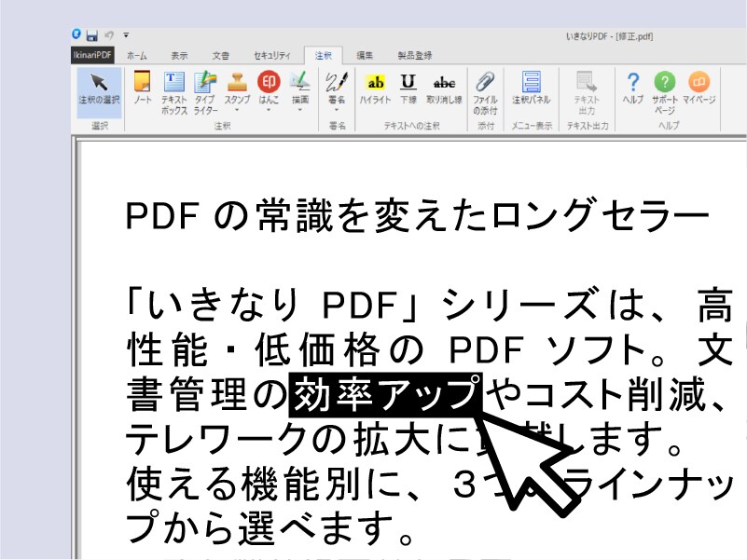This screenshot has width=747, height=560.
Task: Expand the 描画 dropdown arrow
Action: click(x=300, y=110)
